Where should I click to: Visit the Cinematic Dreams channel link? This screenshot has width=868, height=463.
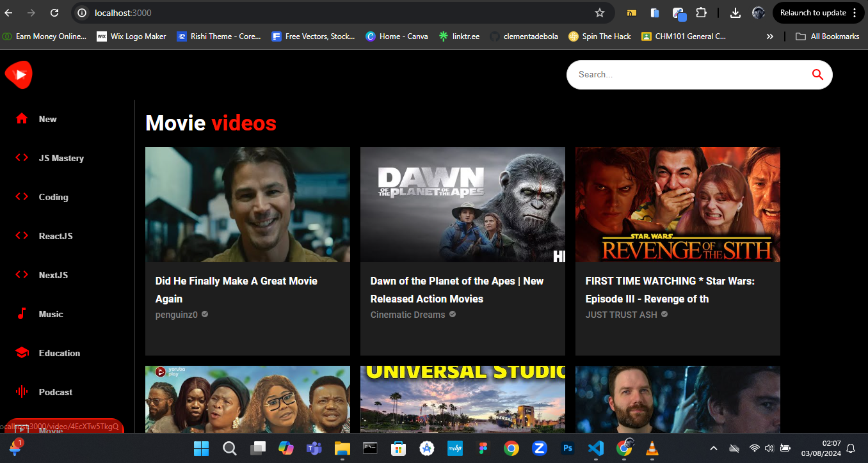pyautogui.click(x=408, y=315)
